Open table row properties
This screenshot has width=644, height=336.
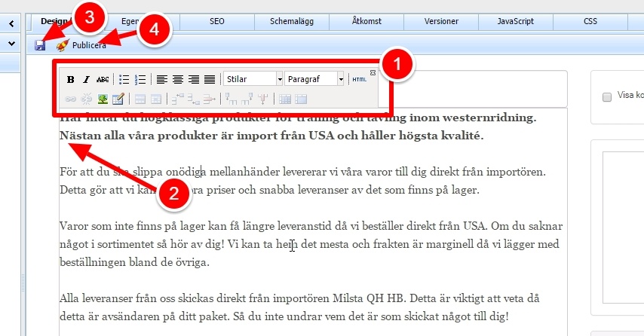(x=140, y=99)
